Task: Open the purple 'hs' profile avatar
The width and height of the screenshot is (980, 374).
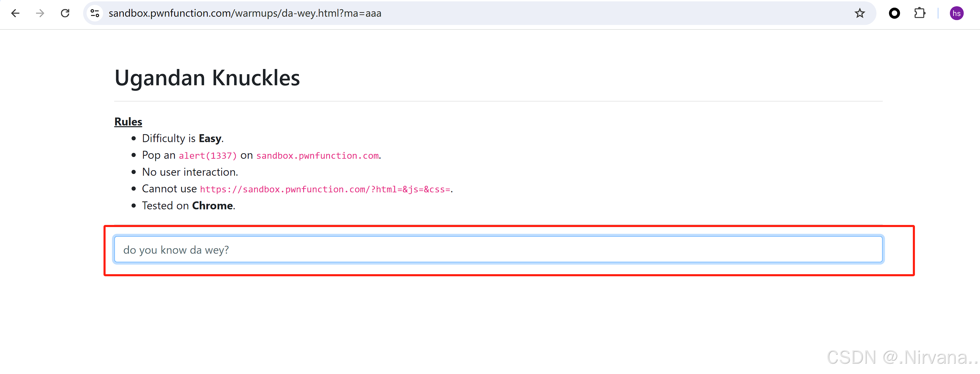Action: pos(956,13)
